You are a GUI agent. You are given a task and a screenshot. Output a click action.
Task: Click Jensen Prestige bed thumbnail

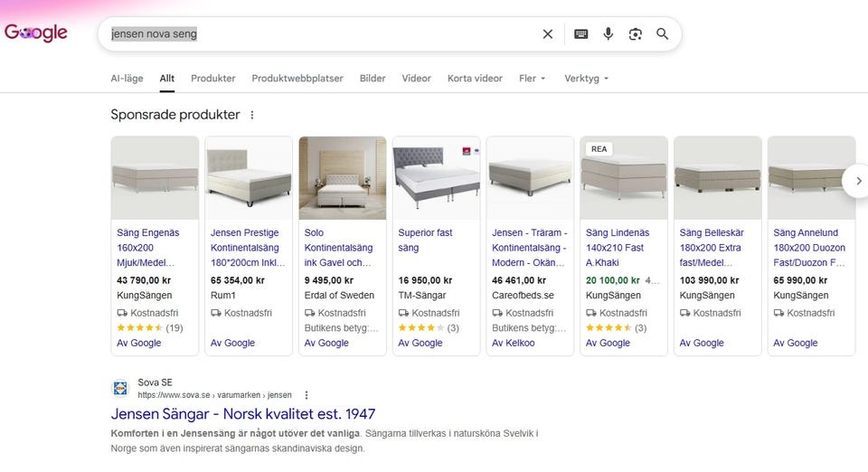[249, 177]
